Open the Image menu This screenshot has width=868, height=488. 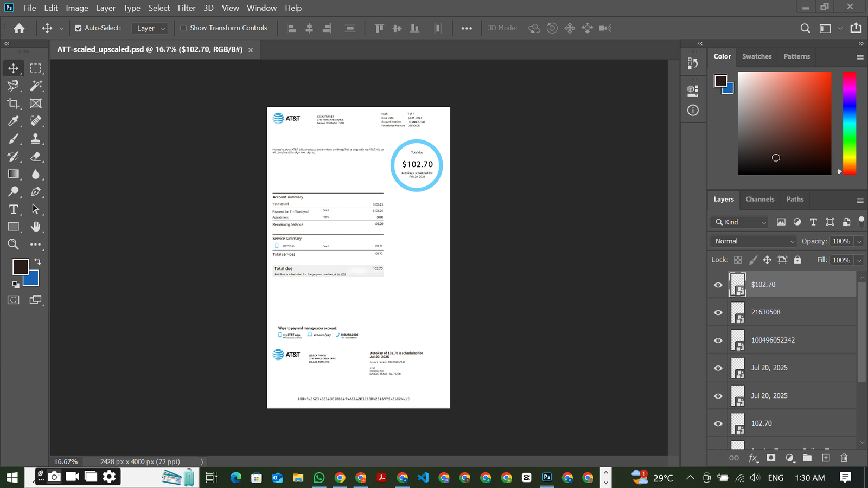tap(77, 8)
